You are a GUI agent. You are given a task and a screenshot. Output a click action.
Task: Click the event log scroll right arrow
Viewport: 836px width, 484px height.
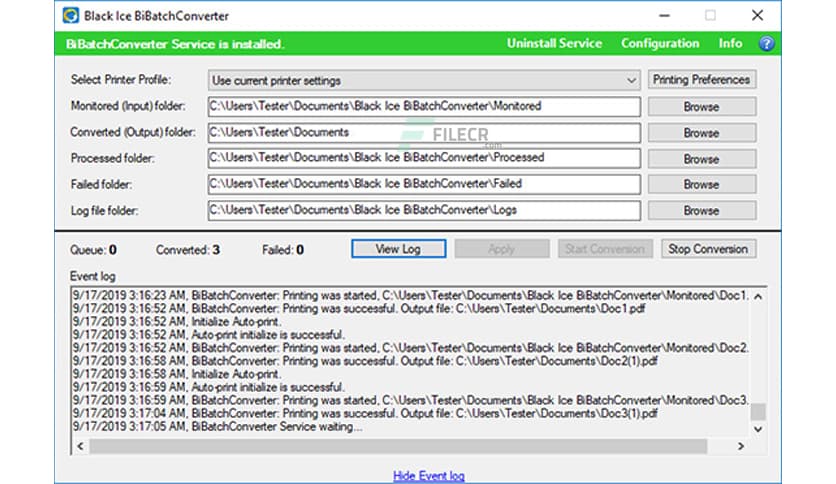point(741,446)
